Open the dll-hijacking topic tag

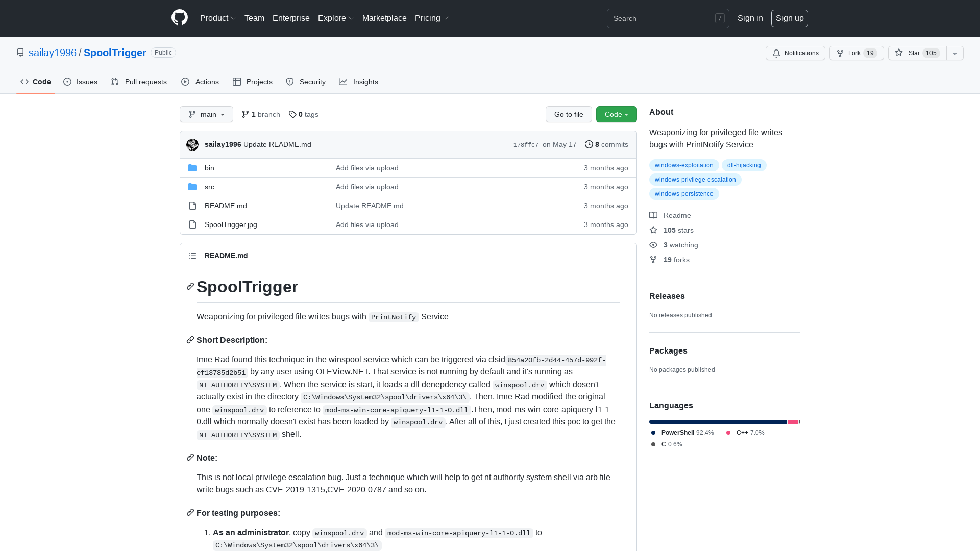coord(744,165)
